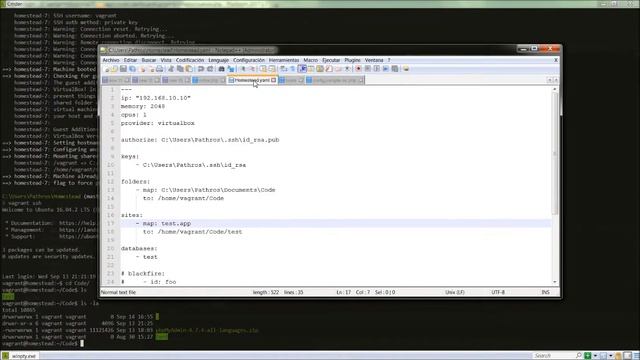The height and width of the screenshot is (360, 640).
Task: Click the Zoom Out toolbar icon
Action: [x=251, y=69]
